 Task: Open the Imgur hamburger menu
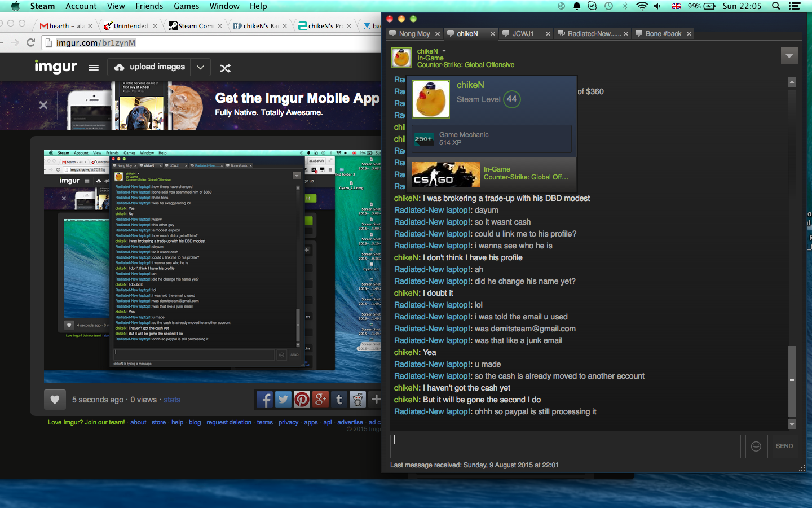[94, 68]
